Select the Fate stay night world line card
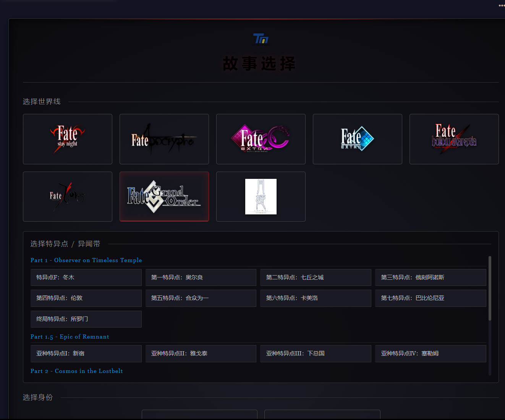The width and height of the screenshot is (505, 420). pyautogui.click(x=68, y=139)
